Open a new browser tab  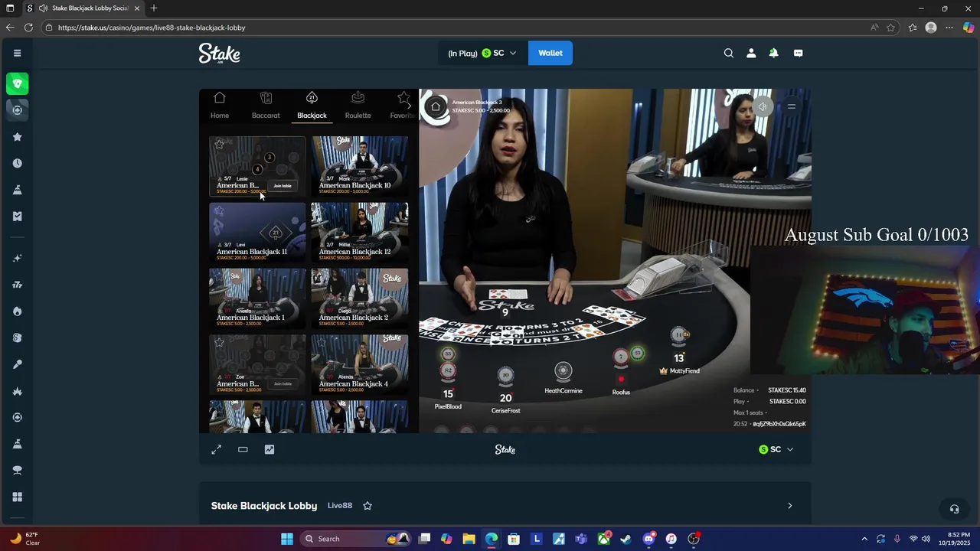154,8
